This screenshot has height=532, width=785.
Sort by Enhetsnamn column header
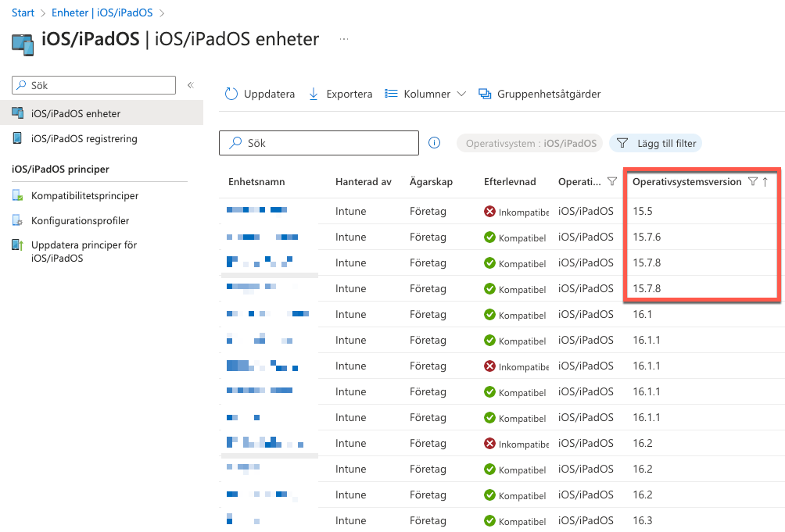(x=256, y=182)
